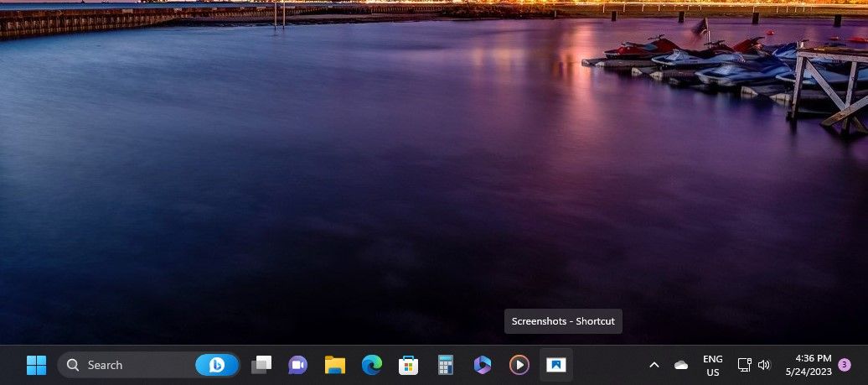868x385 pixels.
Task: Launch the Calculator app
Action: [x=445, y=365]
